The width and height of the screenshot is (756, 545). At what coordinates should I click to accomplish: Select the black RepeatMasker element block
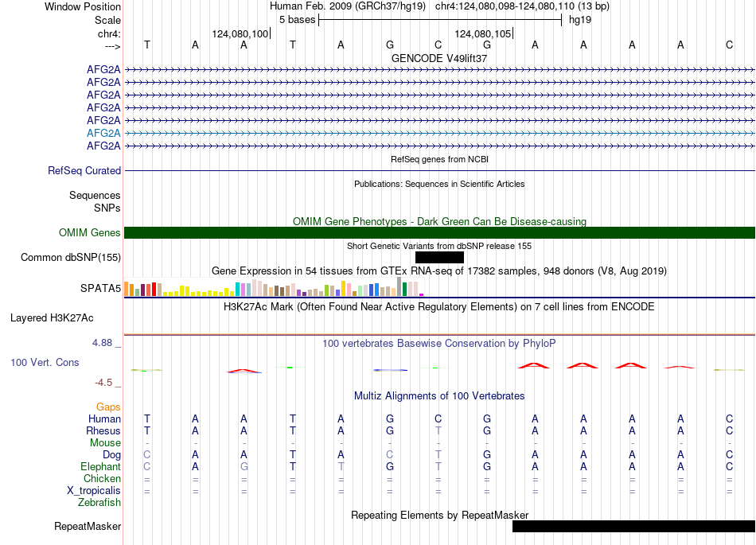633,526
